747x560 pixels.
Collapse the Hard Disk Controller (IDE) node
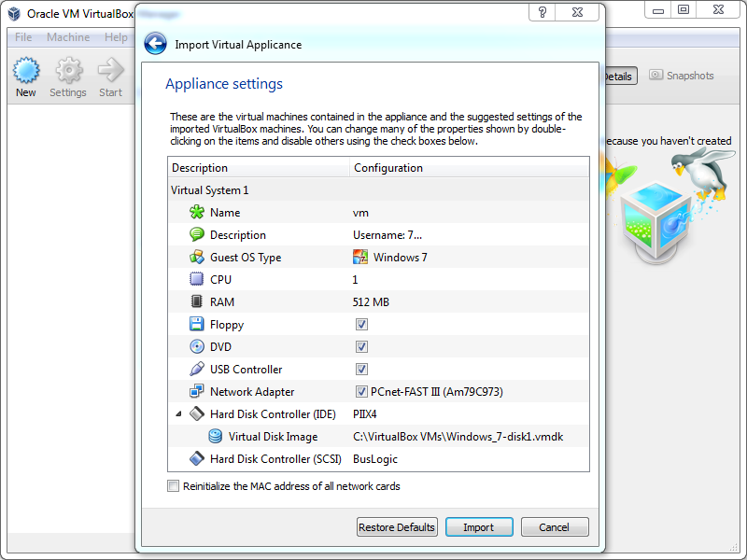coord(178,414)
